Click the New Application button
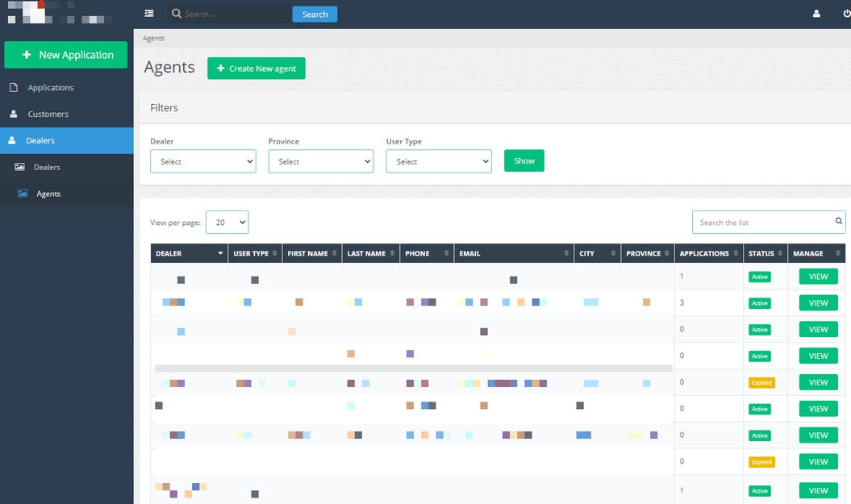The width and height of the screenshot is (851, 504). [65, 55]
